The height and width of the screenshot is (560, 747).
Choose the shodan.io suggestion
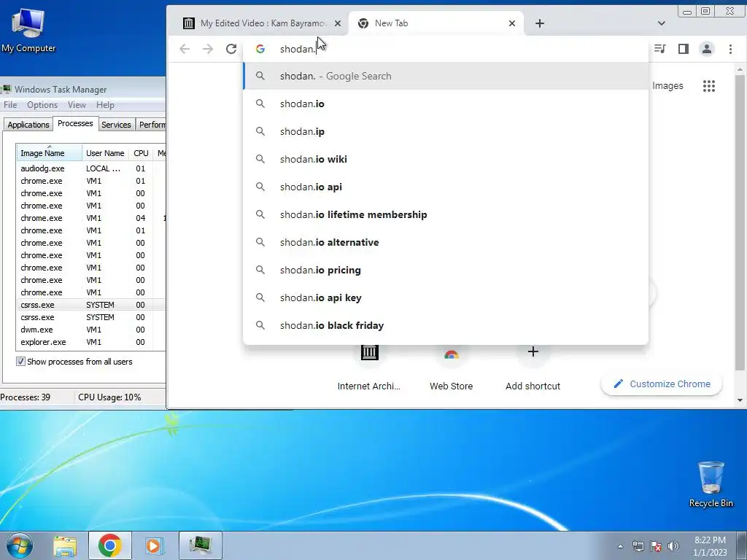click(446, 104)
